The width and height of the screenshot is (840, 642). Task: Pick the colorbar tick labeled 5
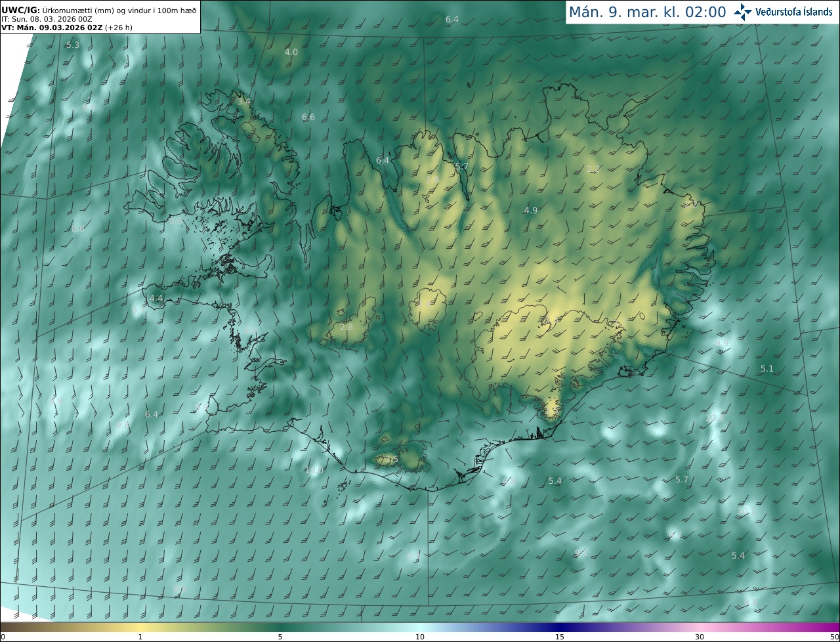[280, 637]
